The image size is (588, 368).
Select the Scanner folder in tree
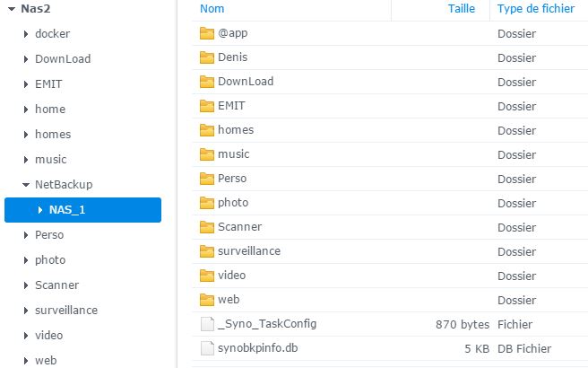pos(56,285)
